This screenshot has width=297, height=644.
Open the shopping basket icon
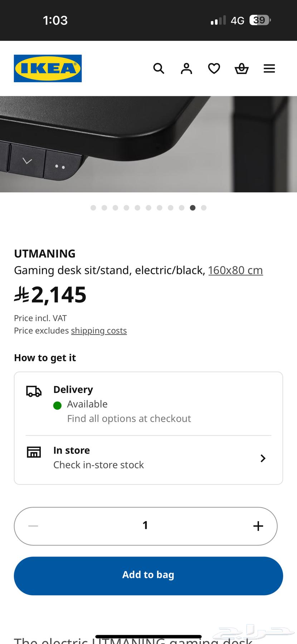pyautogui.click(x=242, y=68)
